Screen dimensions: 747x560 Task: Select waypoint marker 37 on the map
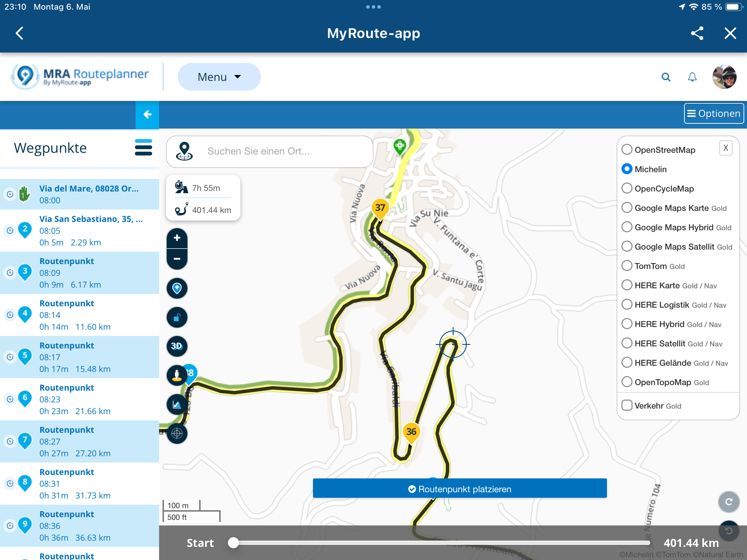[380, 209]
